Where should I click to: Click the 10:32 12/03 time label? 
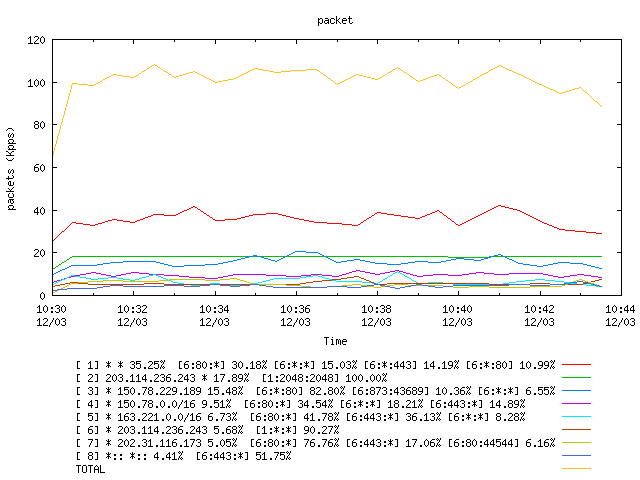tap(133, 316)
